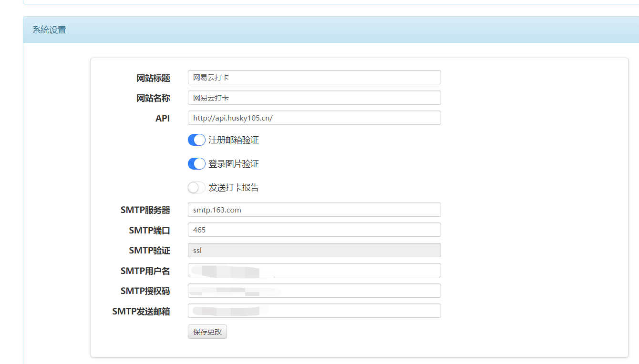This screenshot has height=364, width=639.
Task: Click the 网站标题 field label
Action: pyautogui.click(x=153, y=78)
